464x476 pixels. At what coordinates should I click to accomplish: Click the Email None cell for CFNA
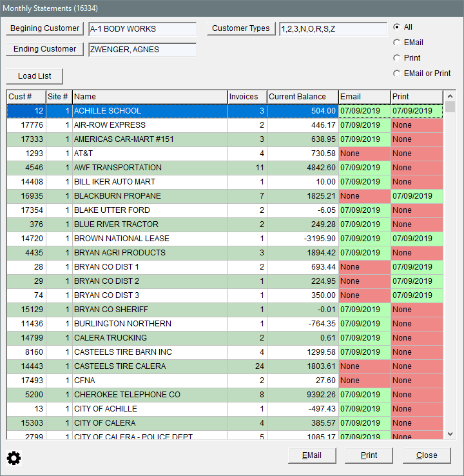pyautogui.click(x=365, y=381)
